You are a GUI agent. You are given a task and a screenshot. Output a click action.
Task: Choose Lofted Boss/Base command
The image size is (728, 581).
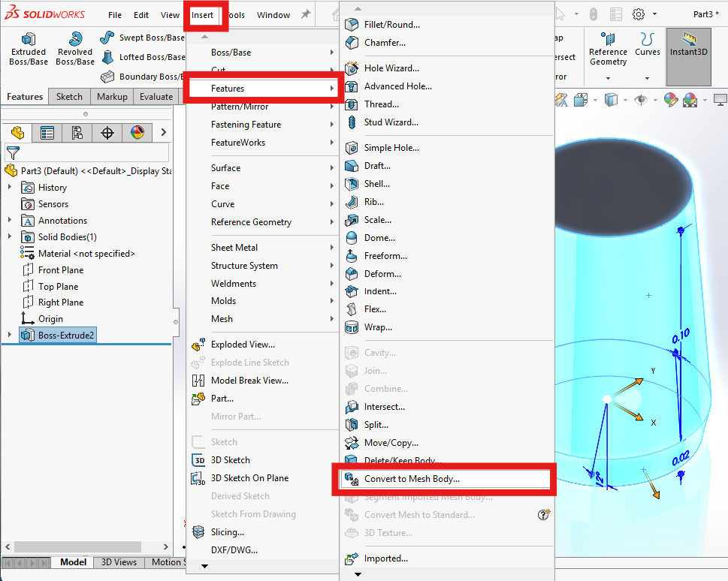pyautogui.click(x=143, y=57)
